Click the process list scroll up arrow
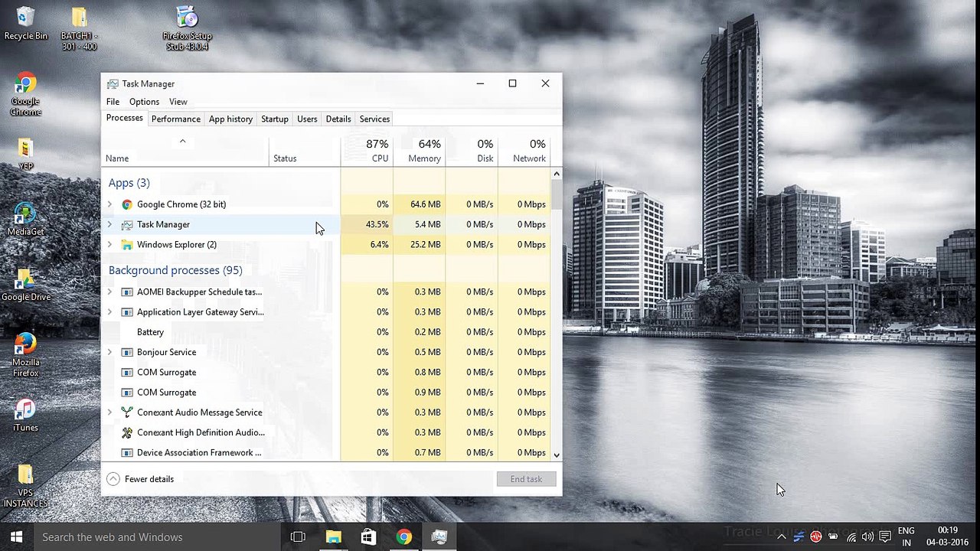980x551 pixels. click(x=557, y=174)
